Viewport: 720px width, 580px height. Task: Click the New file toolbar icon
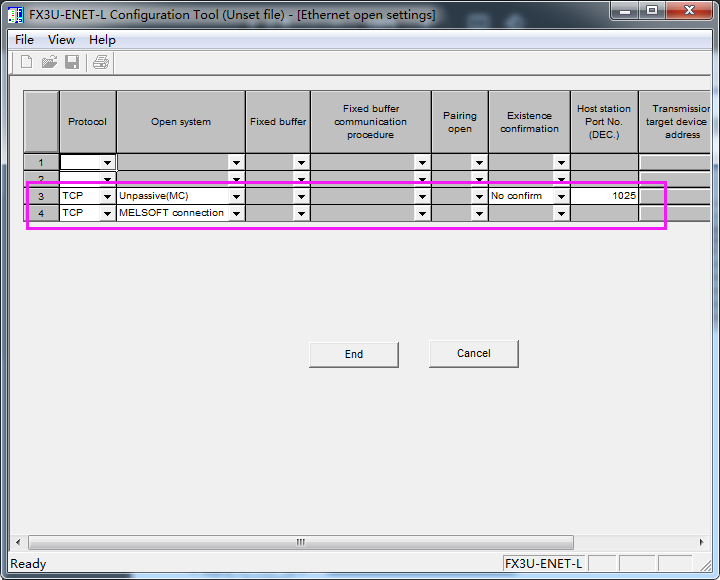[x=27, y=62]
